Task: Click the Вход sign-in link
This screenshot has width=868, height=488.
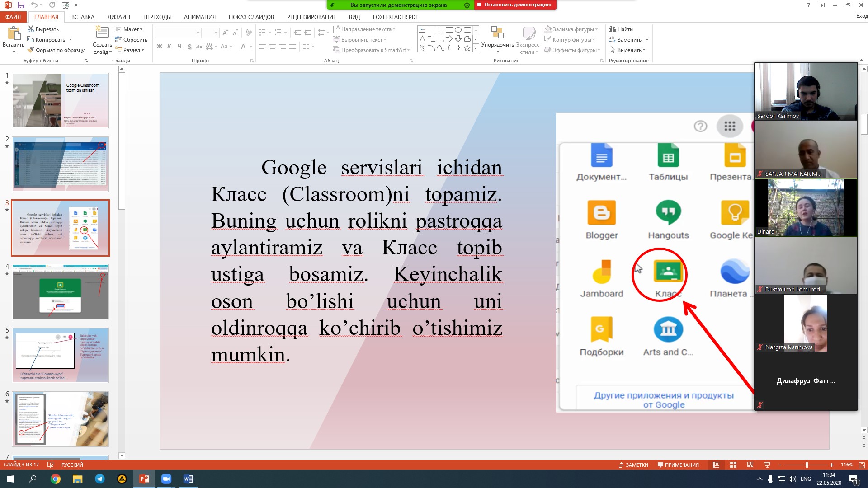Action: tap(862, 16)
